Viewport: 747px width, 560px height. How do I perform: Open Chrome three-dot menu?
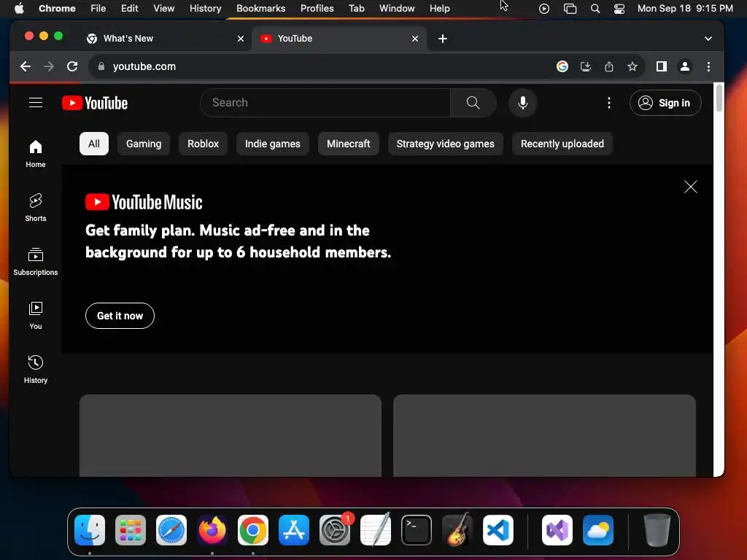point(708,66)
